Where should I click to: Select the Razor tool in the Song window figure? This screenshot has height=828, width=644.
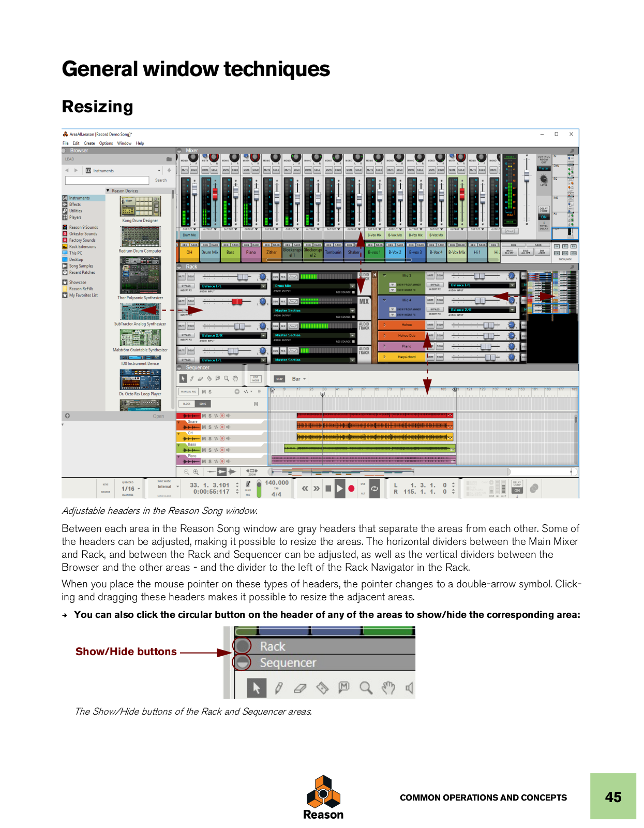(209, 379)
